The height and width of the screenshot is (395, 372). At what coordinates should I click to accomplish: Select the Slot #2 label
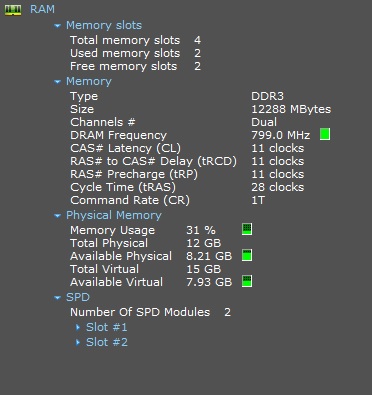107,342
